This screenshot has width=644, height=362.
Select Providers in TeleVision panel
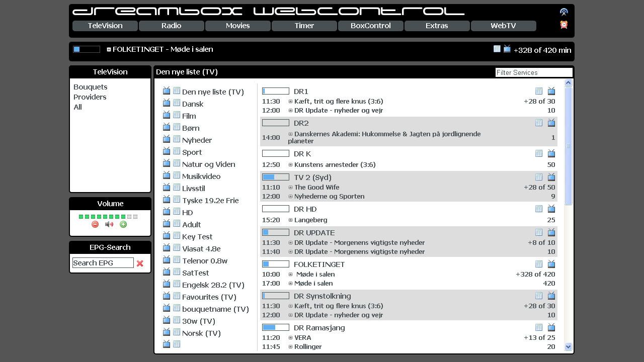90,97
